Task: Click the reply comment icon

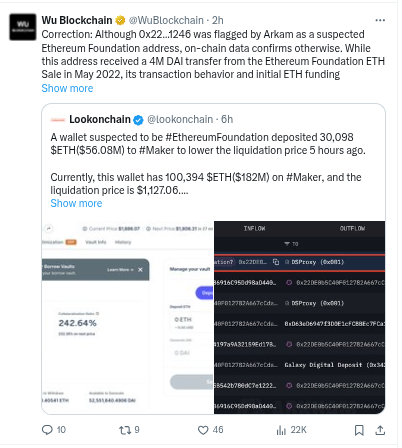Action: click(47, 430)
